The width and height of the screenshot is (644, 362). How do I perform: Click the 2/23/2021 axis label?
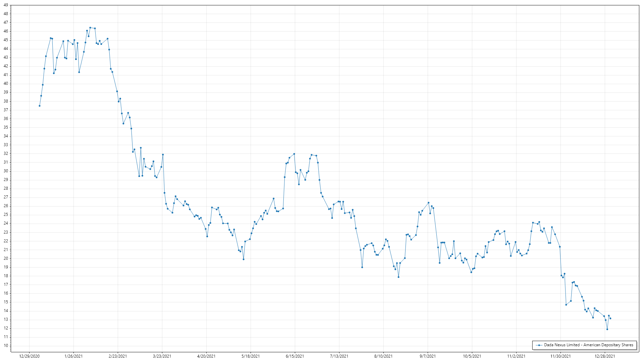click(x=118, y=356)
